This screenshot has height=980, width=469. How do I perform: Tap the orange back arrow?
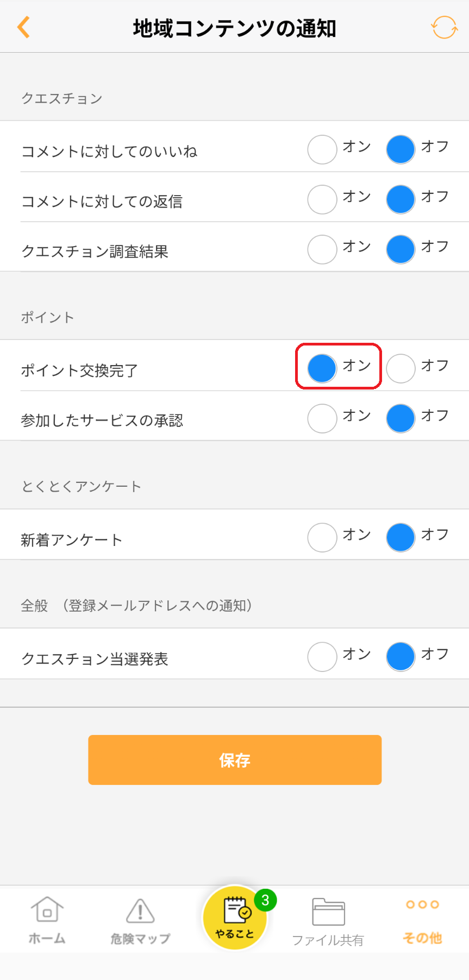pyautogui.click(x=23, y=27)
